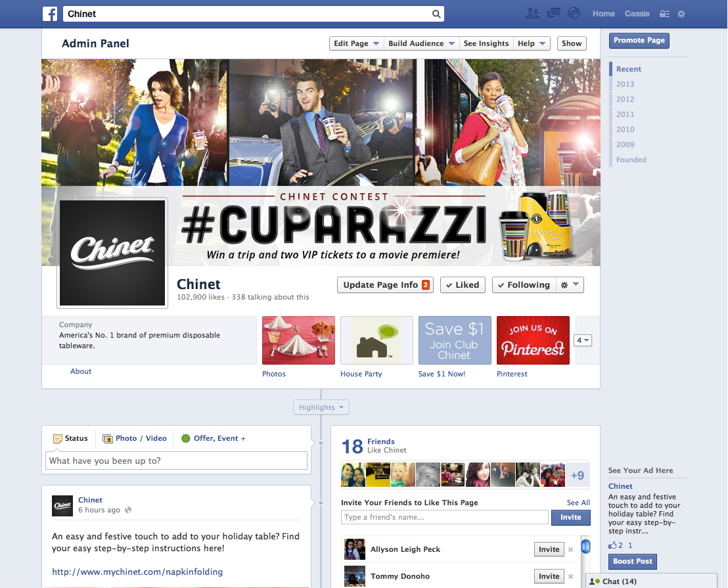
Task: Click the Chinet post author name
Action: coord(90,500)
